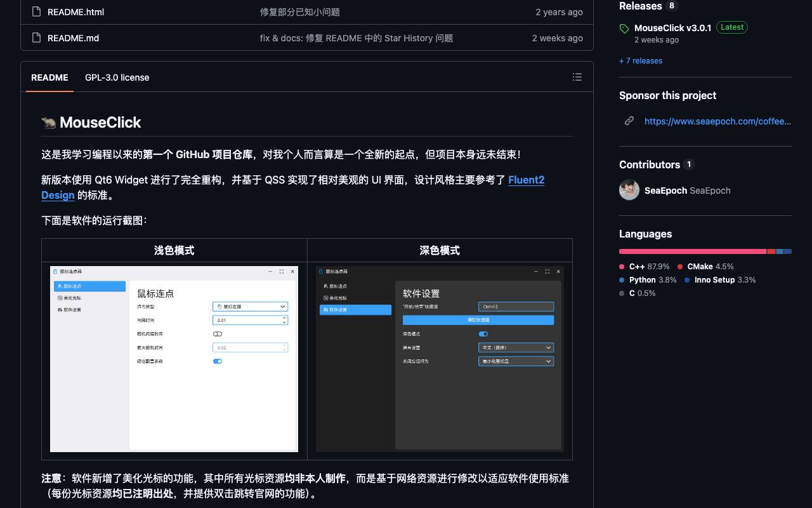Open the README.html file link
Screen dimensions: 812x508
click(75, 12)
